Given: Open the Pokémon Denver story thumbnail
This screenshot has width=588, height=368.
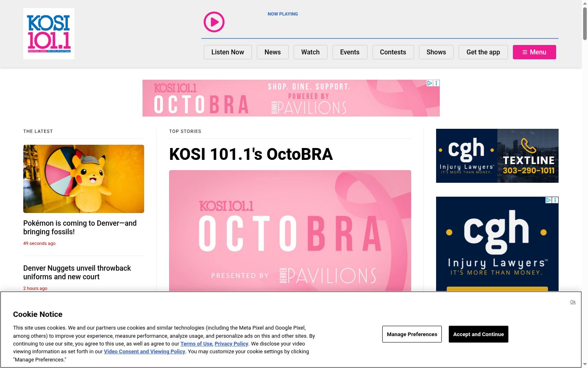Looking at the screenshot, I should point(84,179).
